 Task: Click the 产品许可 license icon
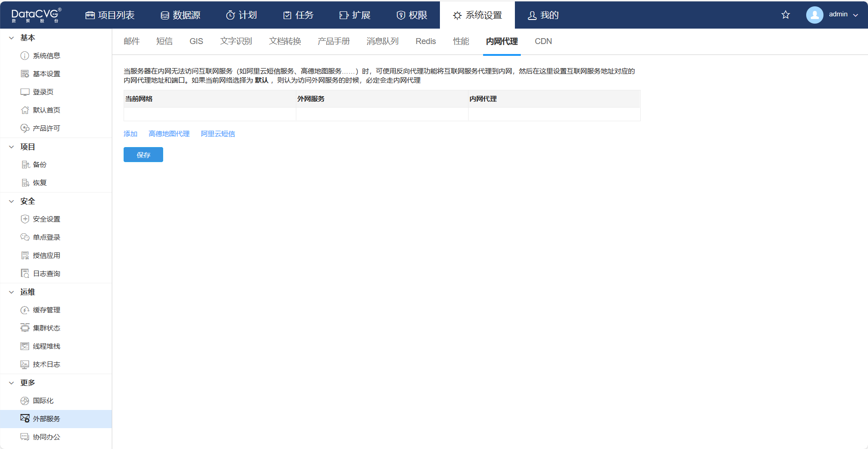click(x=25, y=128)
